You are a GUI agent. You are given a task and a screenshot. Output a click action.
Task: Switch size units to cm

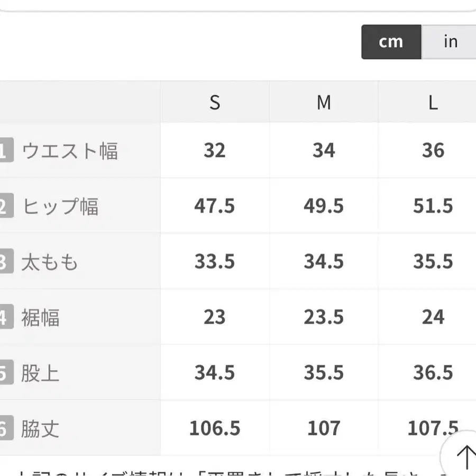(x=391, y=42)
